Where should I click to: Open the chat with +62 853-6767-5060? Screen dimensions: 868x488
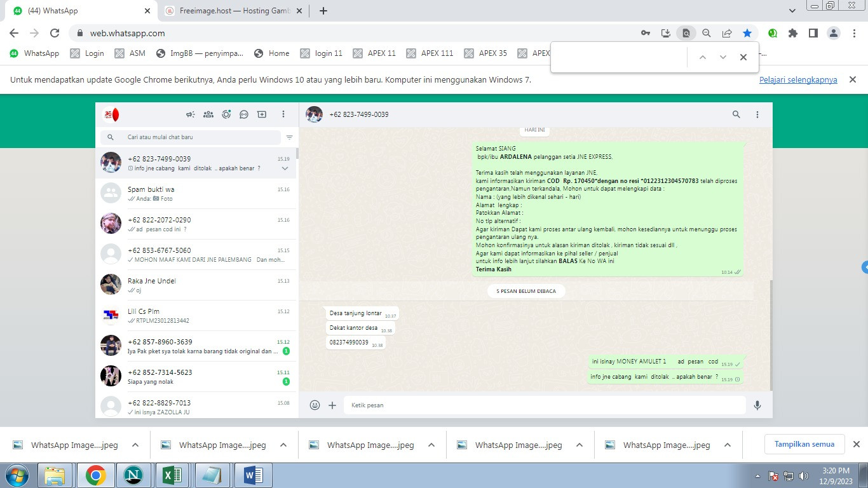coord(196,255)
